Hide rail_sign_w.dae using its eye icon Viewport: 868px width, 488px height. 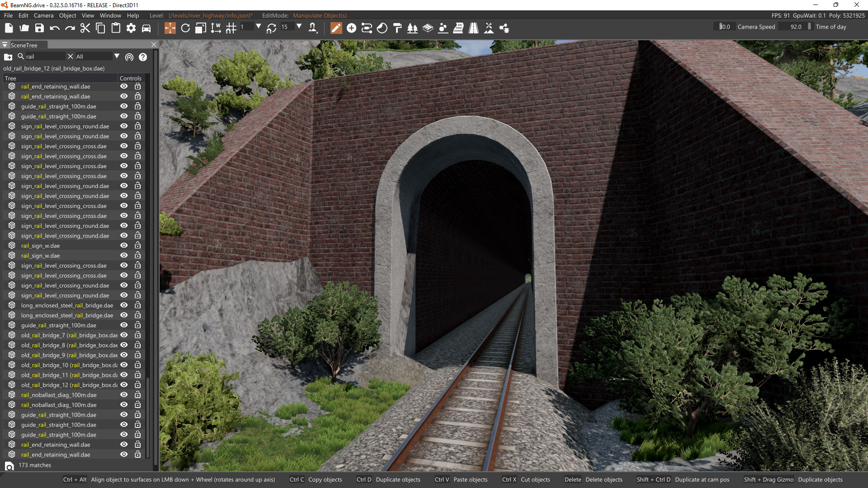click(124, 246)
